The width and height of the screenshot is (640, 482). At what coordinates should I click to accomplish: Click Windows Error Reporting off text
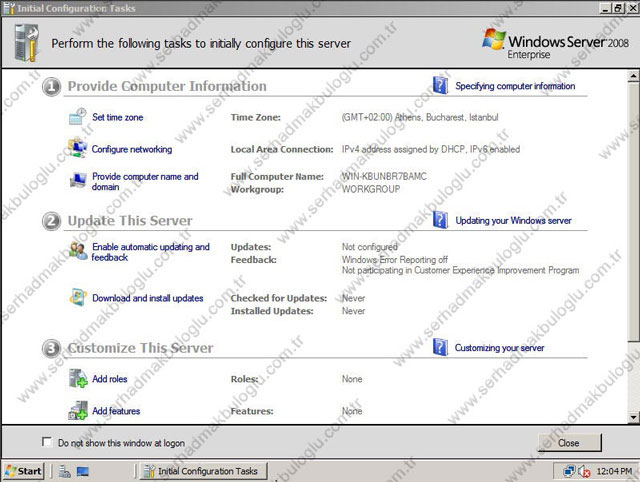coord(395,260)
